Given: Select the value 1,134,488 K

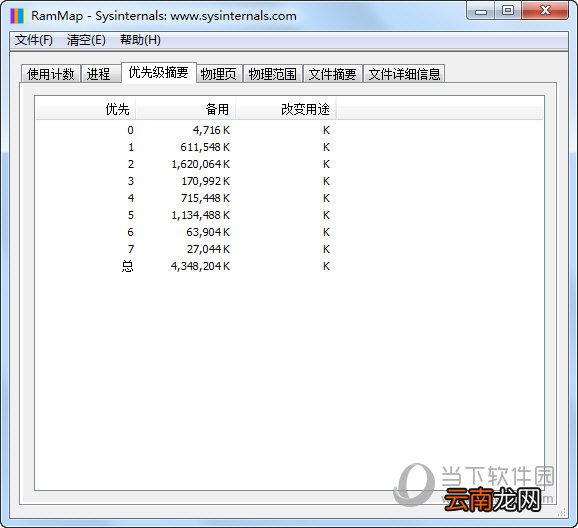Looking at the screenshot, I should coord(201,215).
